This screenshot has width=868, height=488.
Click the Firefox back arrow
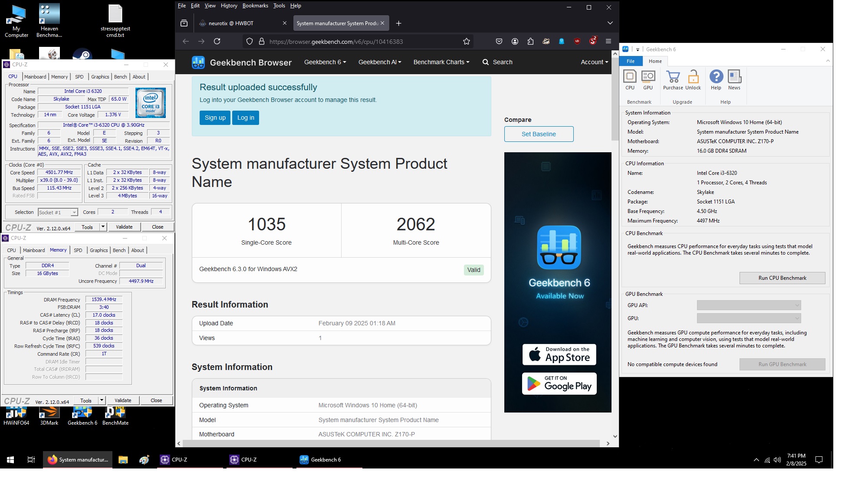[x=186, y=41]
